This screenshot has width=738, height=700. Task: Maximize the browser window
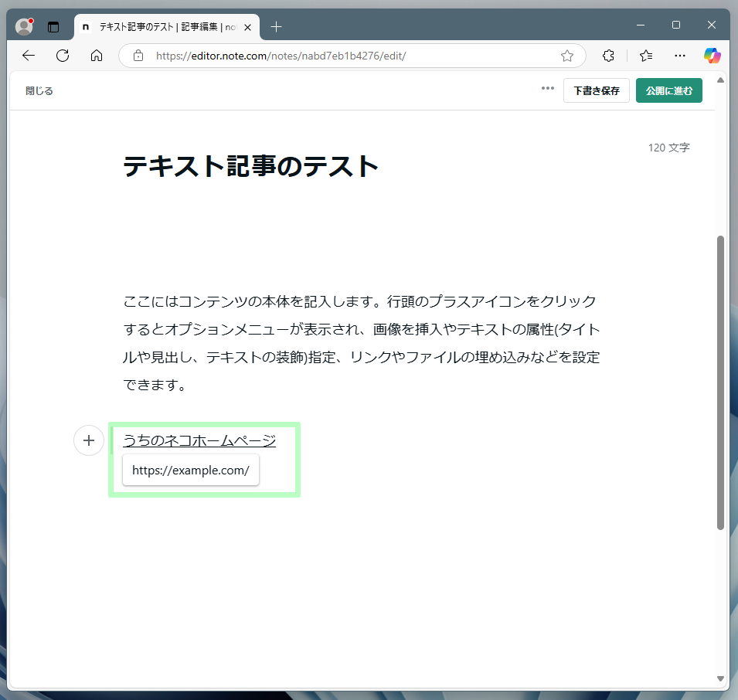coord(676,25)
